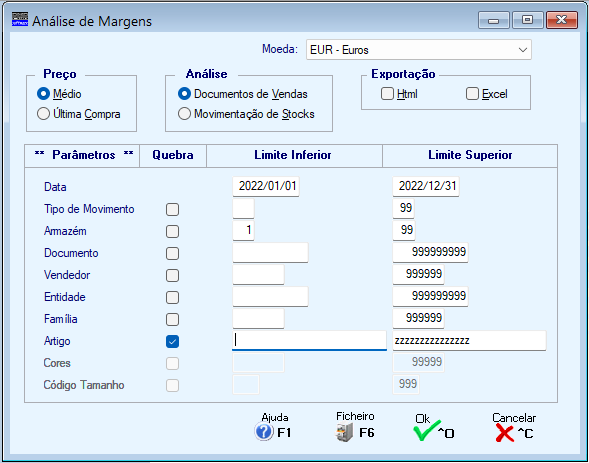Click the application icon in title bar
This screenshot has width=589, height=463.
pos(20,19)
